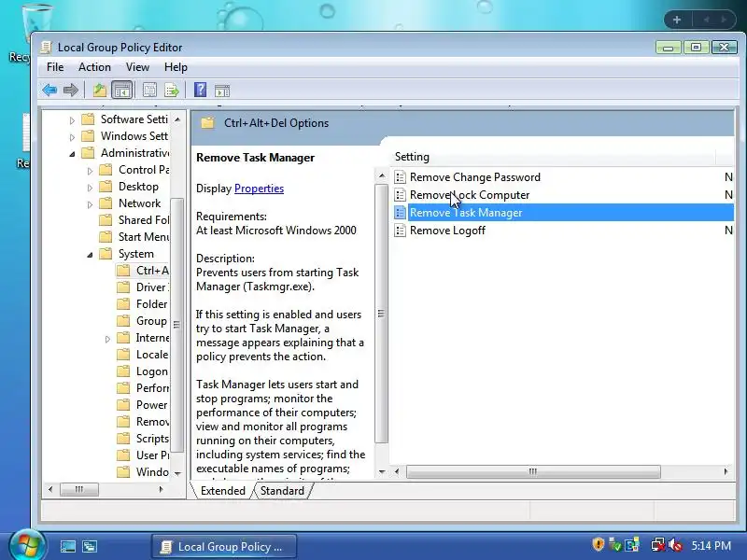
Task: Toggle Show/Hide Action Pane icon
Action: 222,91
